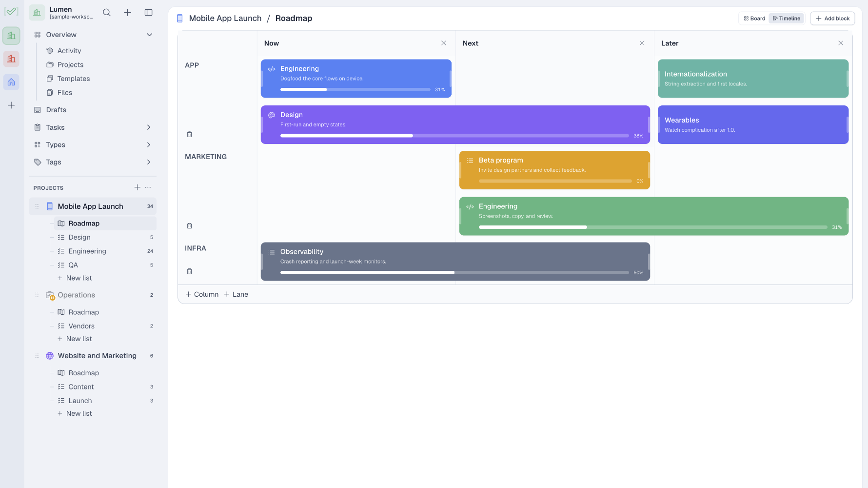Remove the Next column with X

(642, 43)
